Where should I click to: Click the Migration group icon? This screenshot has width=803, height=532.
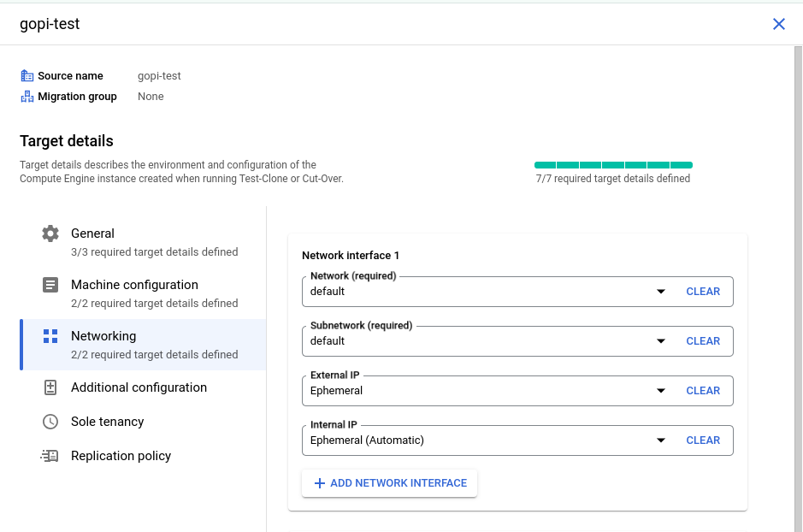pos(27,97)
